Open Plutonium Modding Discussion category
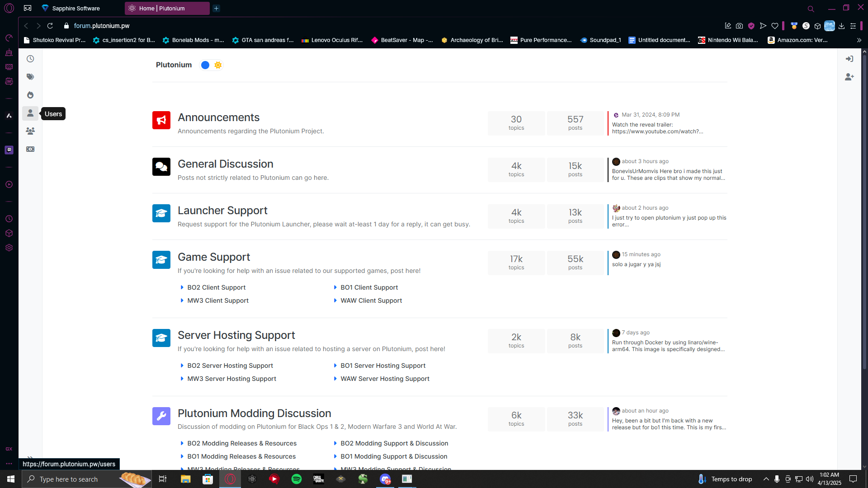This screenshot has width=868, height=488. [254, 413]
